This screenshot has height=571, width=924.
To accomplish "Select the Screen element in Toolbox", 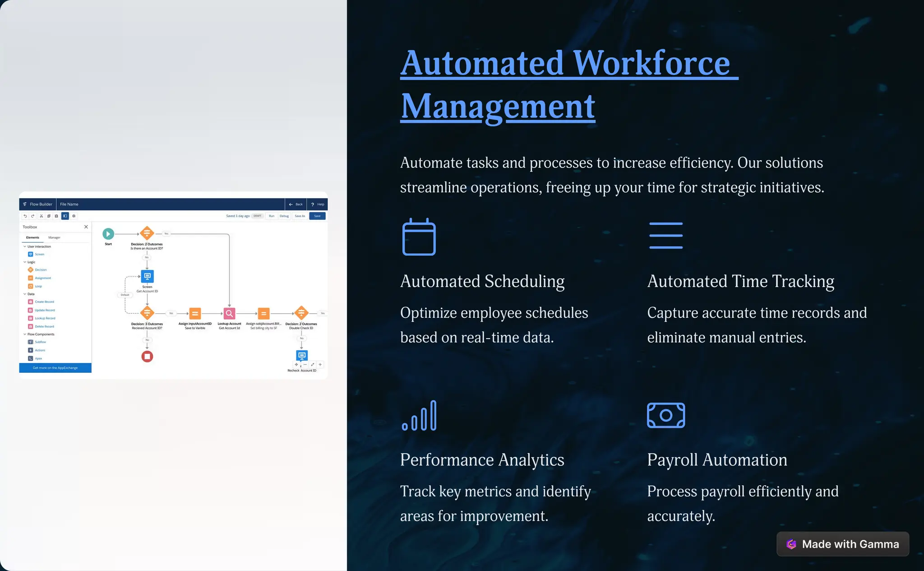I will pyautogui.click(x=36, y=254).
